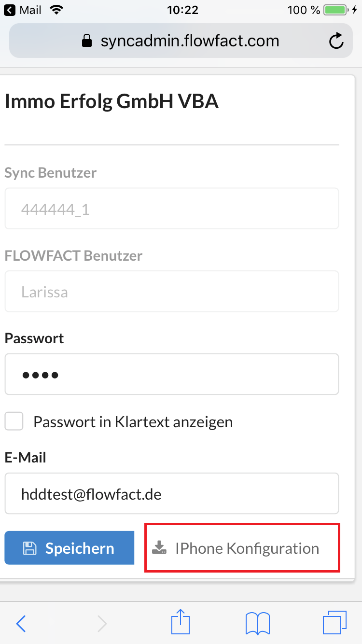
Task: Enable Passwort in Klartext anzeigen checkbox
Action: tap(14, 421)
